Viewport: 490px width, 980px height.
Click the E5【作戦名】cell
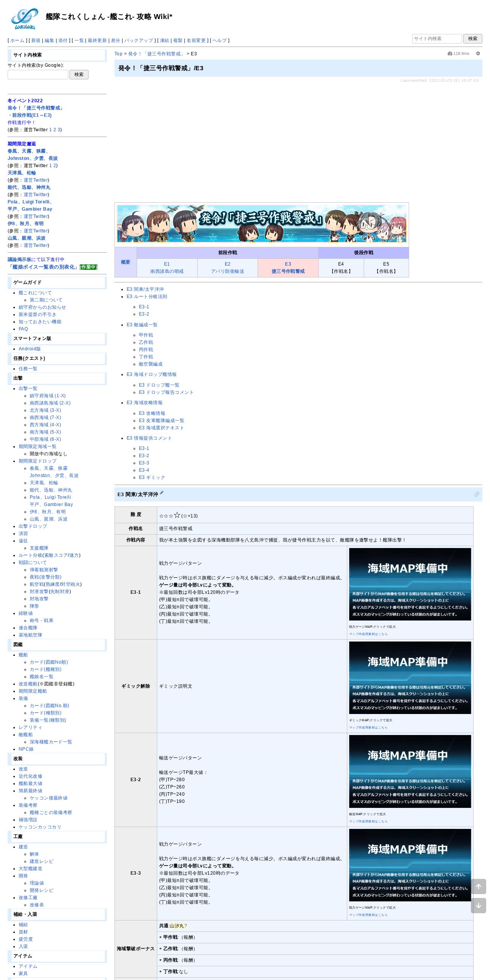coord(386,268)
